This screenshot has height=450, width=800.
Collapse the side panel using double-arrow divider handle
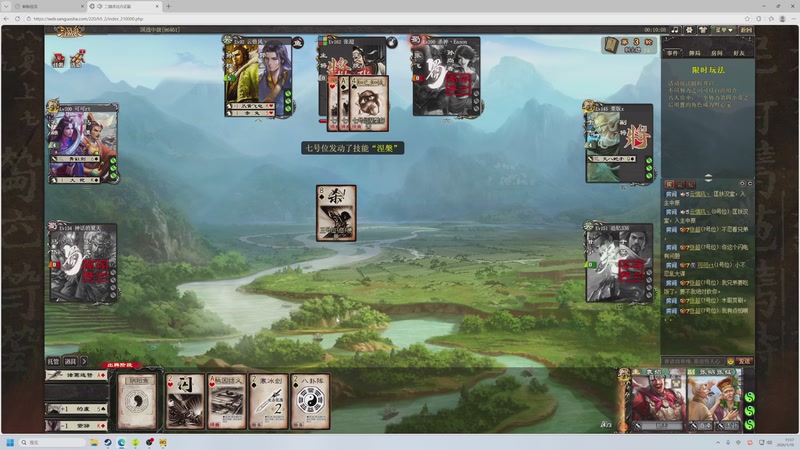(708, 178)
